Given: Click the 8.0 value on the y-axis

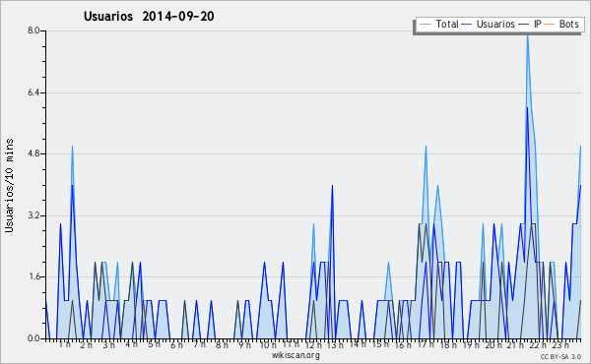Looking at the screenshot, I should click(x=33, y=30).
